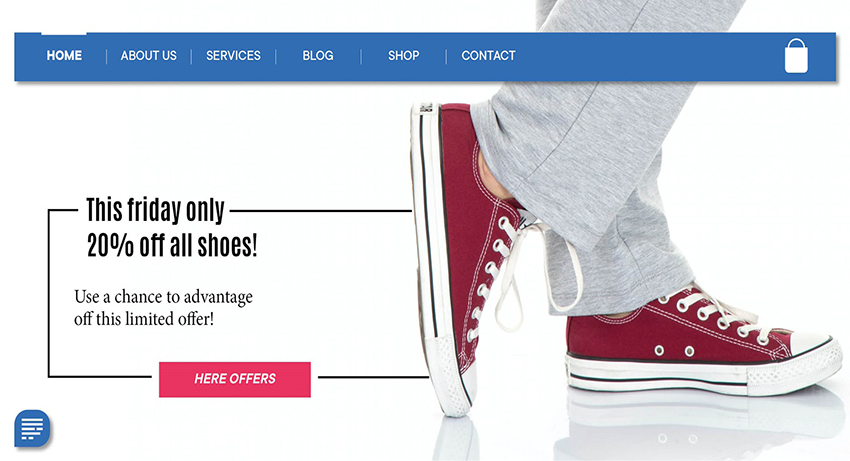850x461 pixels.
Task: Open the shopping bag cart icon
Action: (796, 55)
